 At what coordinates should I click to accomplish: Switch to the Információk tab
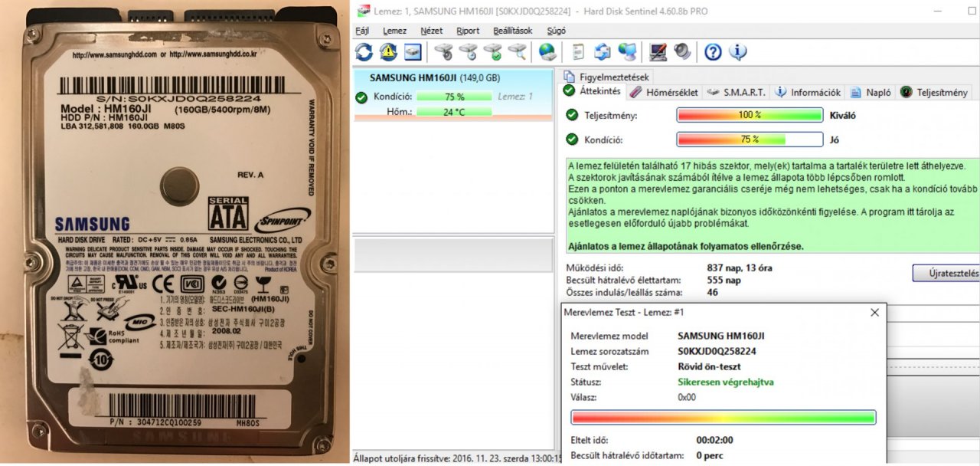click(808, 92)
